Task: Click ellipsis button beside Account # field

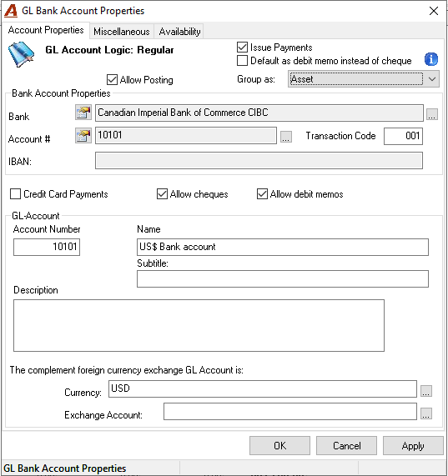Action: click(x=286, y=137)
